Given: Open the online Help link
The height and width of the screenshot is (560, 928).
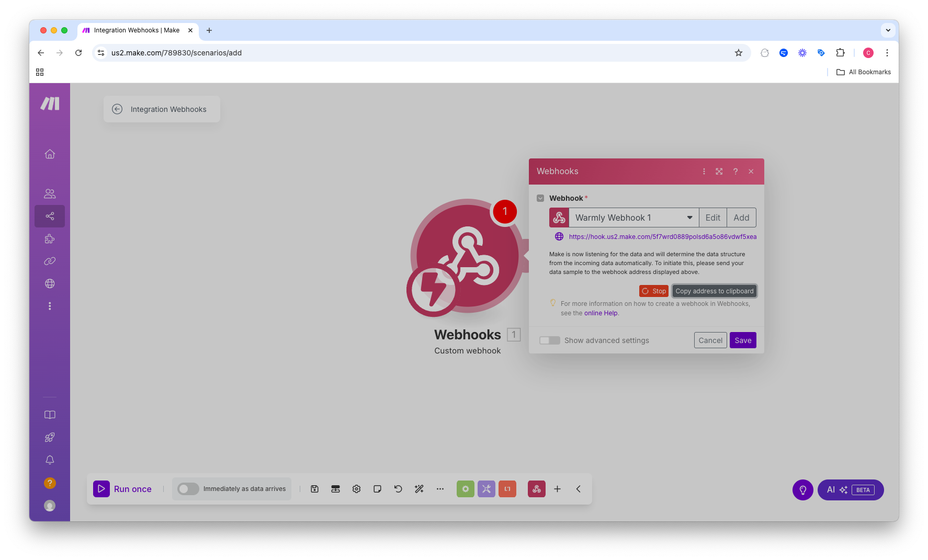Looking at the screenshot, I should (601, 313).
